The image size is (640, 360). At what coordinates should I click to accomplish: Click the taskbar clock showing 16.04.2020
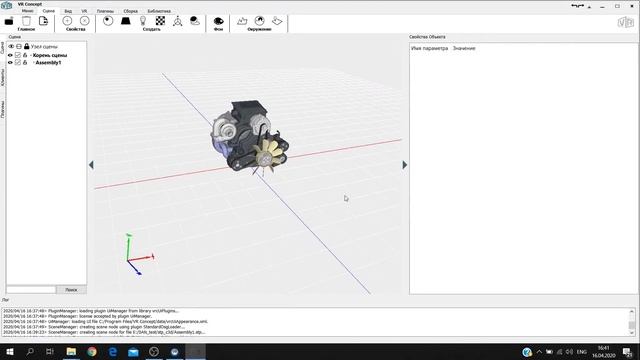point(604,352)
